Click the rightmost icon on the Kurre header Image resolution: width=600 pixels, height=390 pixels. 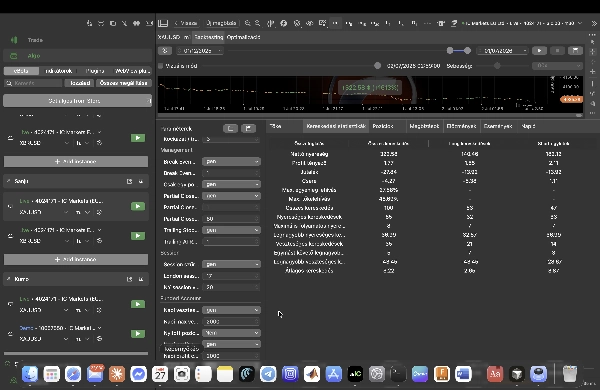coord(141,279)
